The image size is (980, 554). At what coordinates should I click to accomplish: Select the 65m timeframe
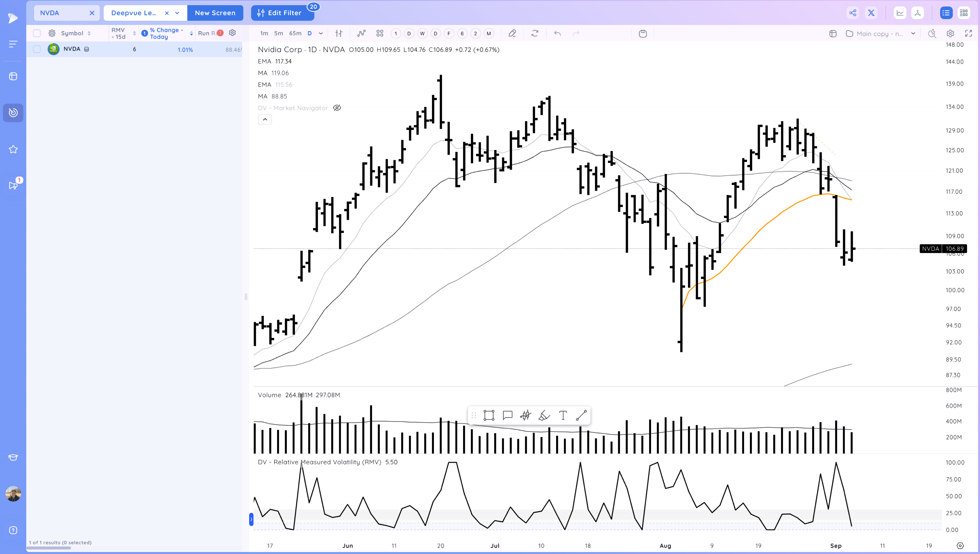(x=295, y=34)
